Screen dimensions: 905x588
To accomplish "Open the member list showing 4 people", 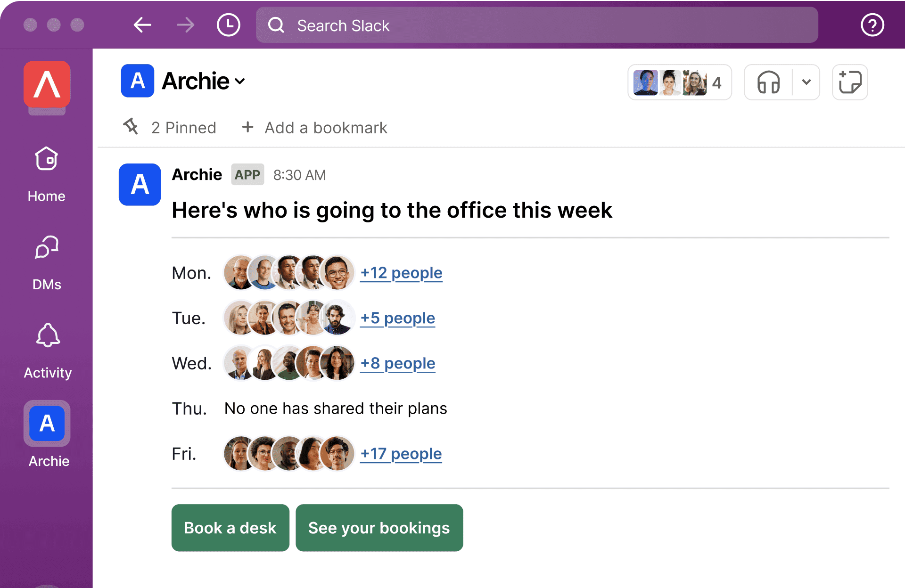I will tap(679, 82).
